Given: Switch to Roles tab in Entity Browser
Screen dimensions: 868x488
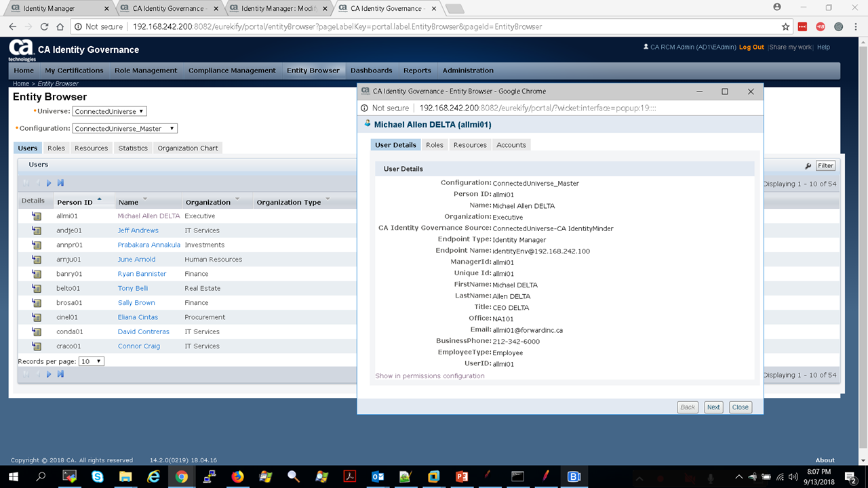Looking at the screenshot, I should pyautogui.click(x=56, y=148).
